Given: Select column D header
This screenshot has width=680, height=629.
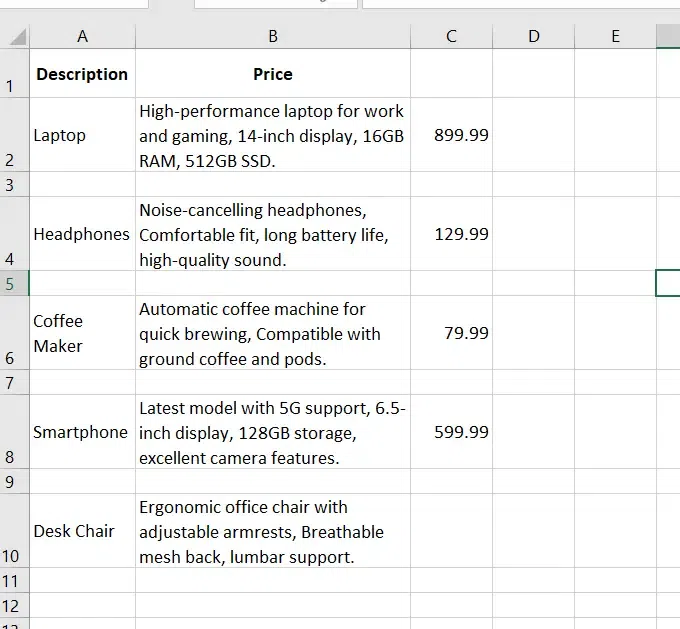Looking at the screenshot, I should pos(533,36).
